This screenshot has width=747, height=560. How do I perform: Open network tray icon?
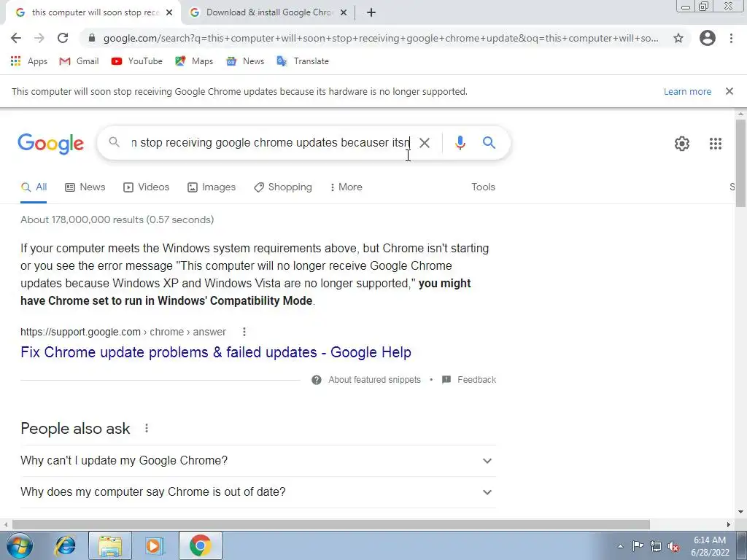coord(656,546)
